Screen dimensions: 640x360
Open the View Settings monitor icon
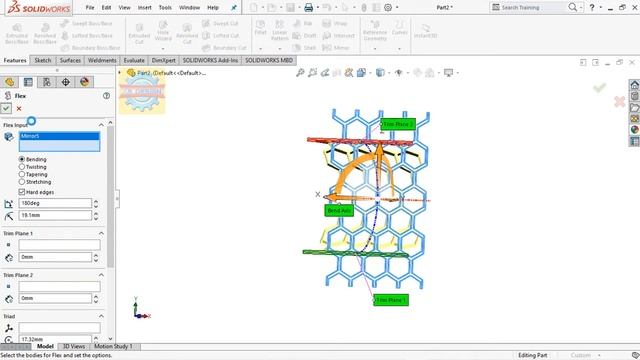[x=449, y=73]
